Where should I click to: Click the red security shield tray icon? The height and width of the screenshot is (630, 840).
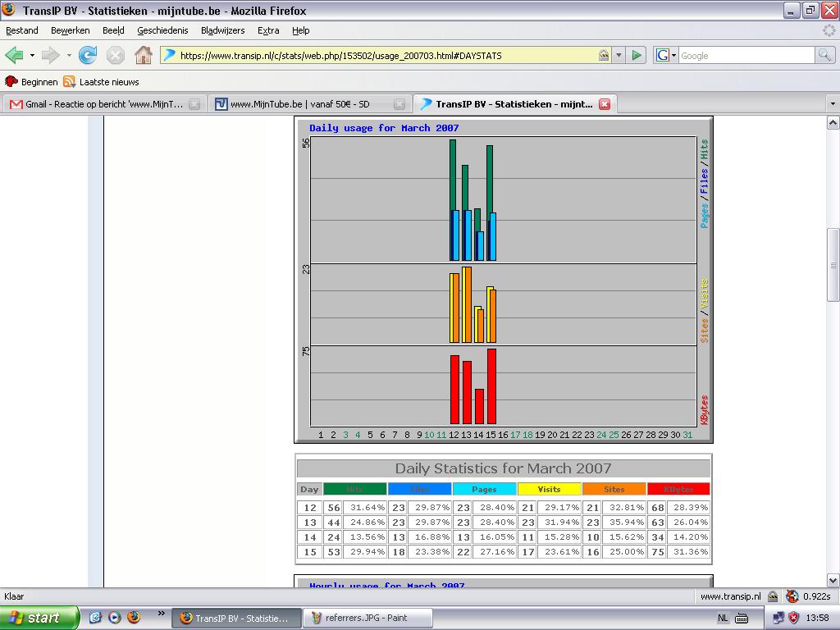[x=793, y=619]
